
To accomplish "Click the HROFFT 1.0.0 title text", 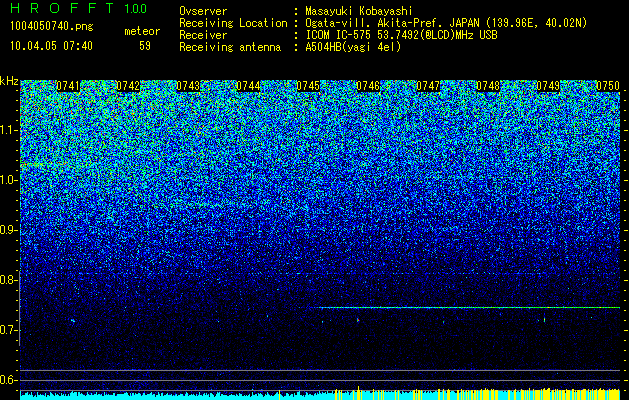I will click(78, 8).
